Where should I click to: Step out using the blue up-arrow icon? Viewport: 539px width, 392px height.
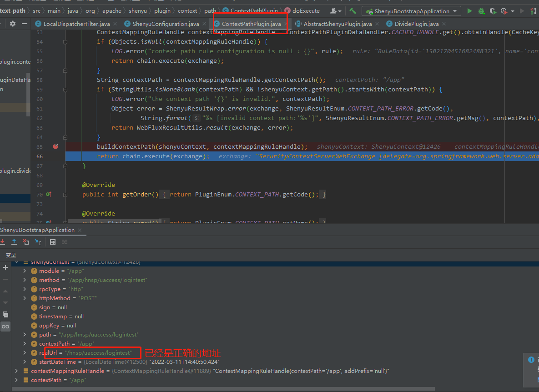pyautogui.click(x=14, y=242)
